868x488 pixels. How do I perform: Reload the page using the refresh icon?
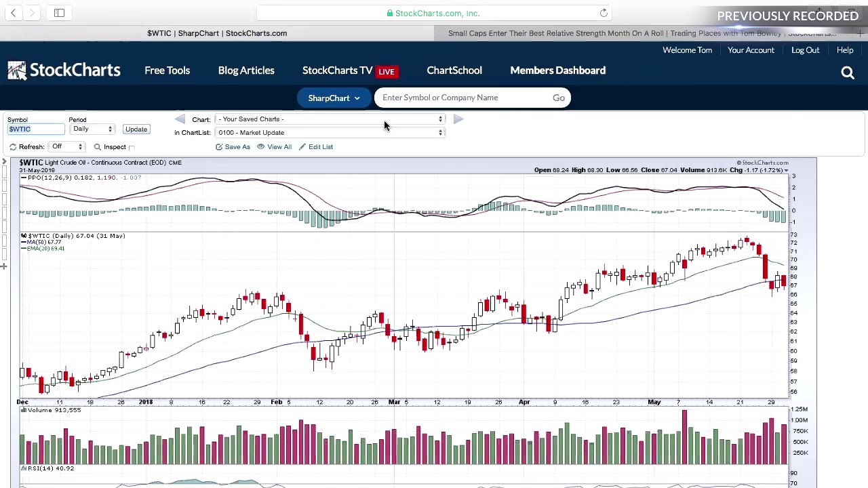coord(604,13)
